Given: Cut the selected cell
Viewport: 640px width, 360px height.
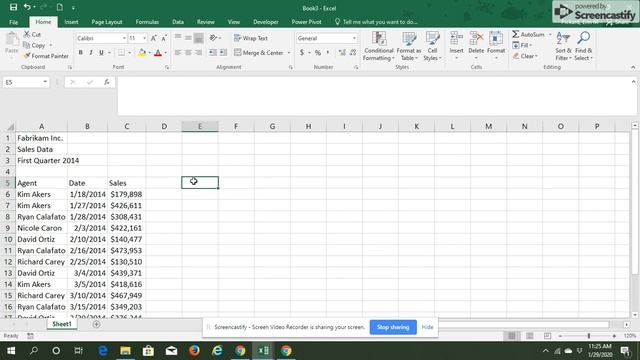Looking at the screenshot, I should pyautogui.click(x=32, y=35).
